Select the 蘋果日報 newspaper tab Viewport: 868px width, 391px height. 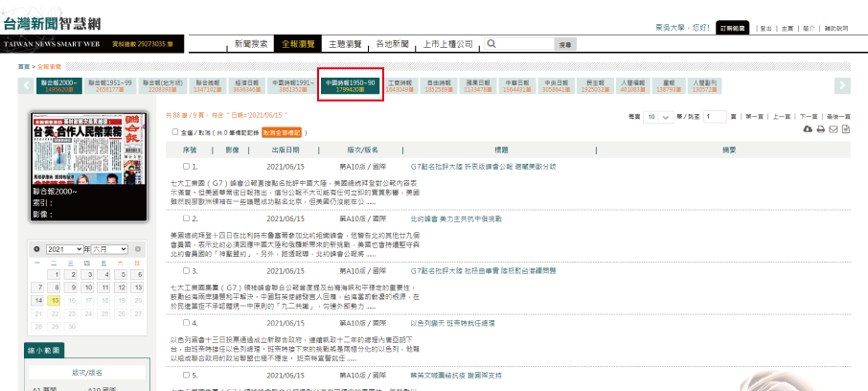(478, 85)
